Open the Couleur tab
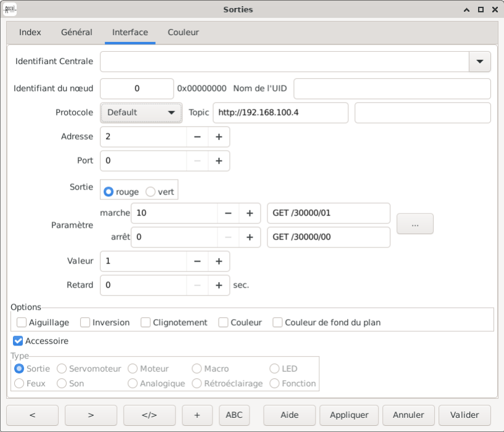Screen dimensions: 504x432 pos(183,32)
